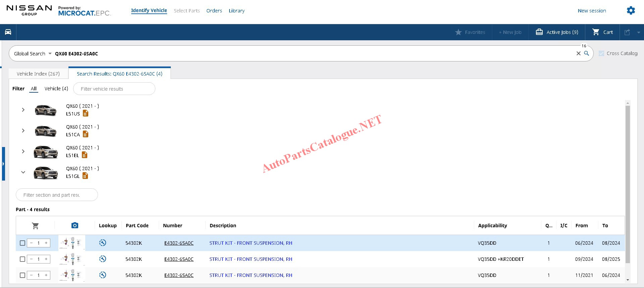
Task: Open the L51GL vehicle details document icon
Action: (x=85, y=176)
